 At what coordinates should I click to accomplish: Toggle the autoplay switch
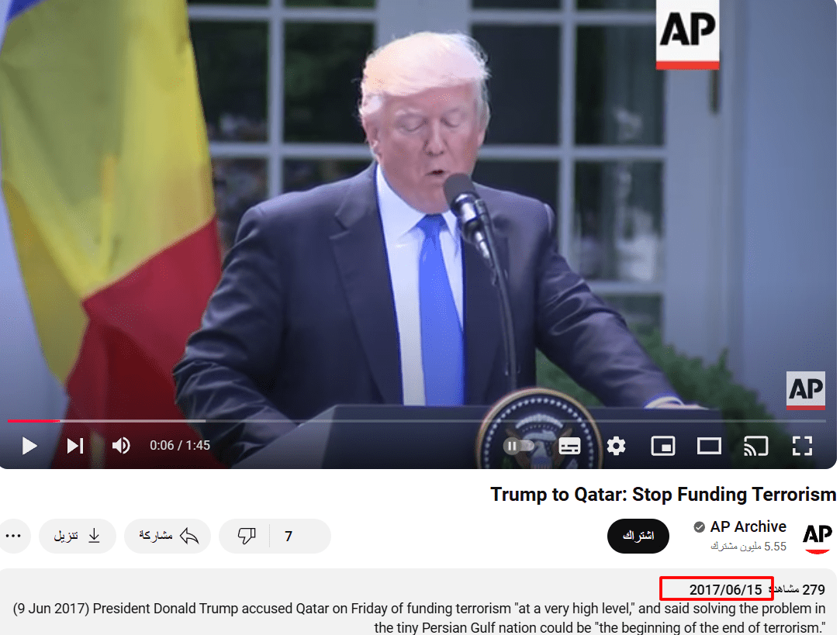coord(519,446)
